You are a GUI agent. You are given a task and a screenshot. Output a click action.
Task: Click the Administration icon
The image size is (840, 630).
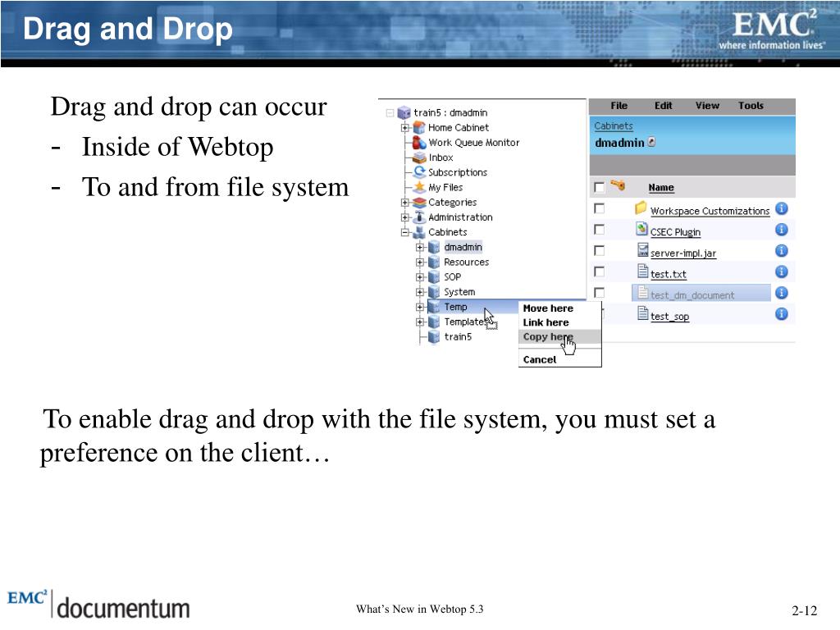tap(419, 217)
